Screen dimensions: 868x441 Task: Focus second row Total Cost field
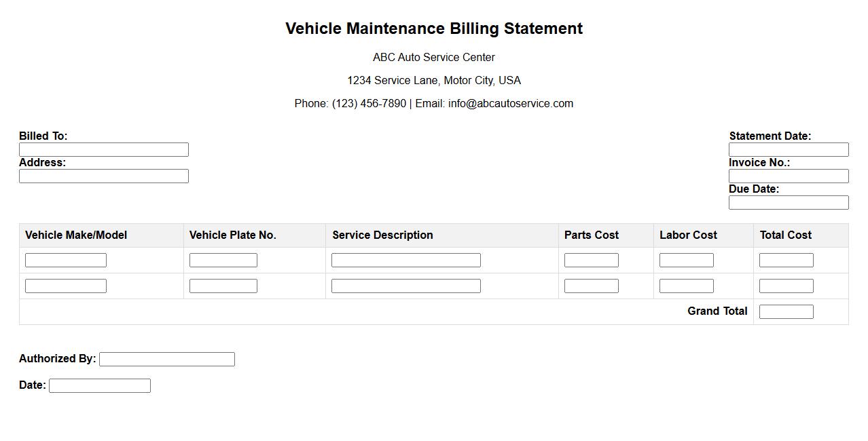coord(786,286)
